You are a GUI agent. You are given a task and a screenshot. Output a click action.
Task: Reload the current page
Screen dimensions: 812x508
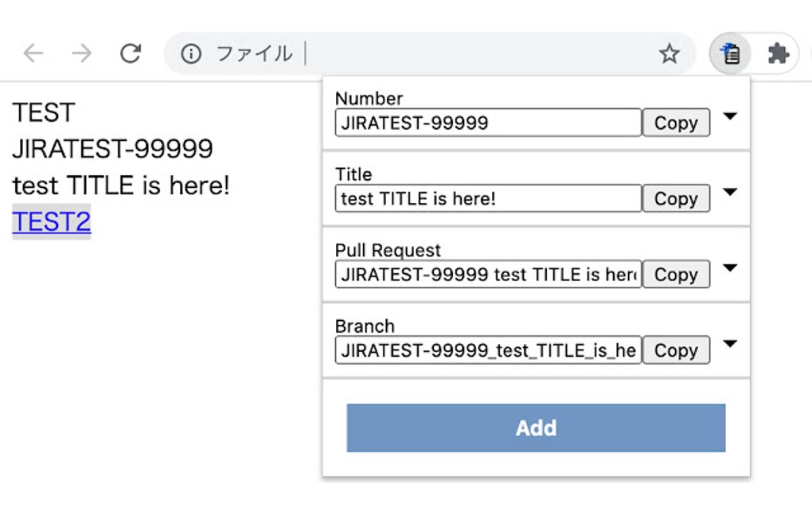[x=130, y=53]
